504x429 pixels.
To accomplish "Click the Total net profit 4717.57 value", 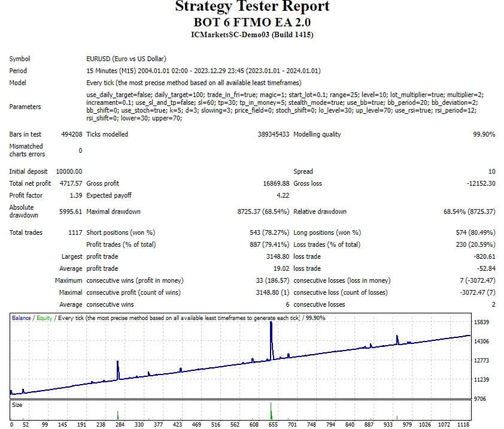I will click(x=71, y=183).
